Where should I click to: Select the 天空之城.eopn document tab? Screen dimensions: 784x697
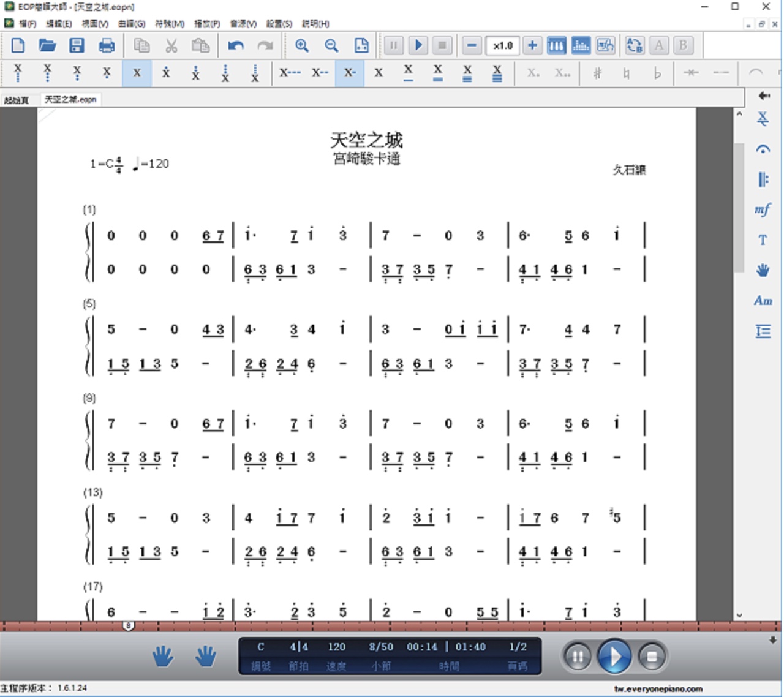pyautogui.click(x=70, y=99)
